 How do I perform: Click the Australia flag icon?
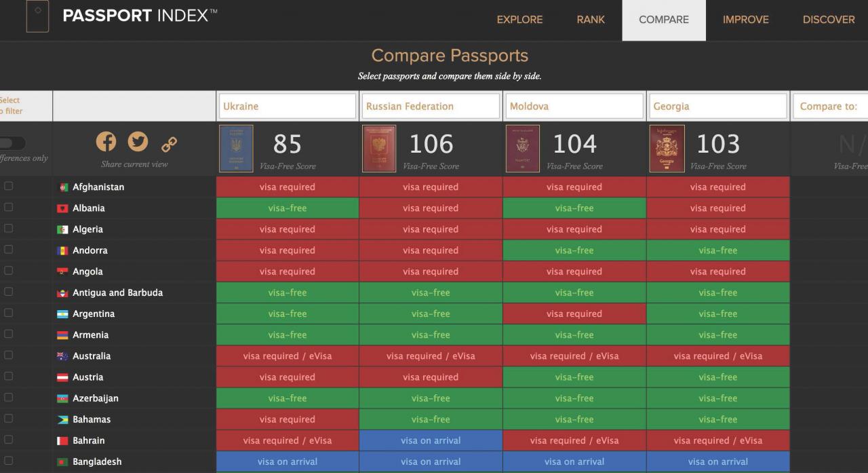pyautogui.click(x=63, y=356)
